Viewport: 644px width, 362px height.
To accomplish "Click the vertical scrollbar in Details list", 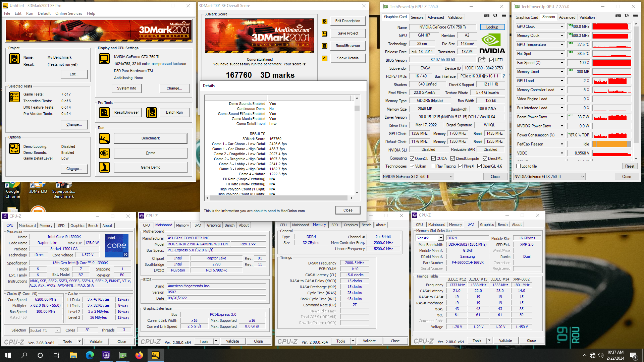I will click(357, 145).
